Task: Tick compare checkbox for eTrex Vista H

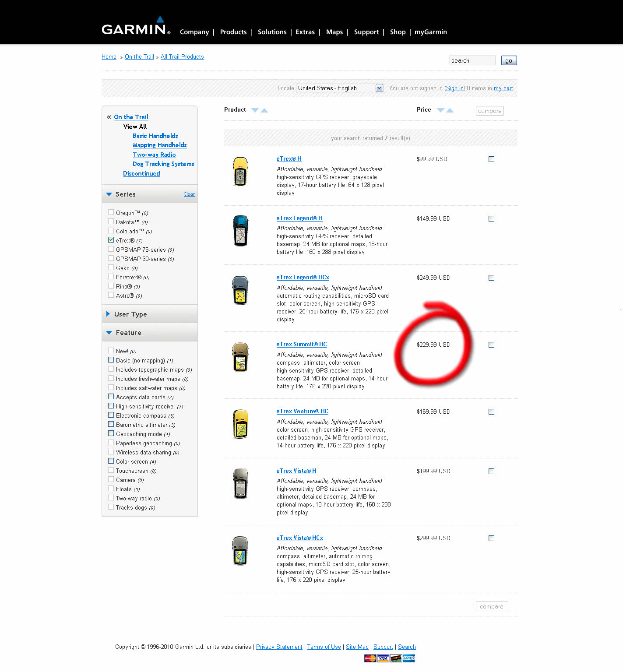Action: click(491, 471)
